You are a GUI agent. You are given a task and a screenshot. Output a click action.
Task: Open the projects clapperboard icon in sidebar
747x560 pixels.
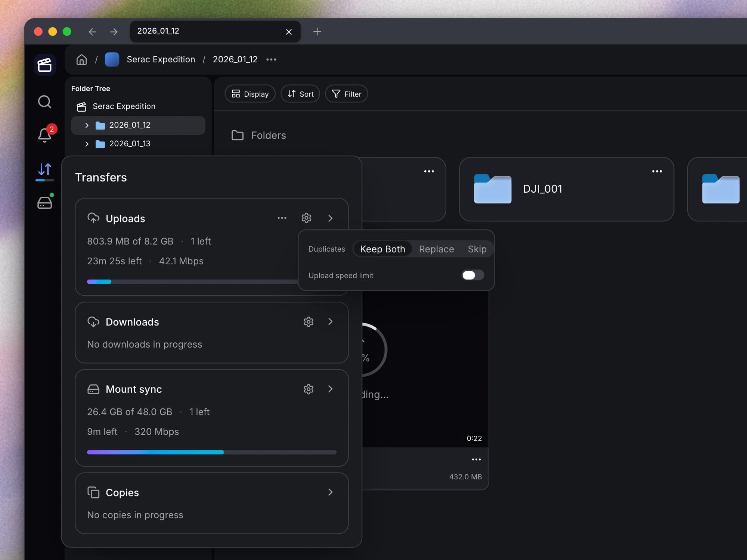pyautogui.click(x=44, y=65)
